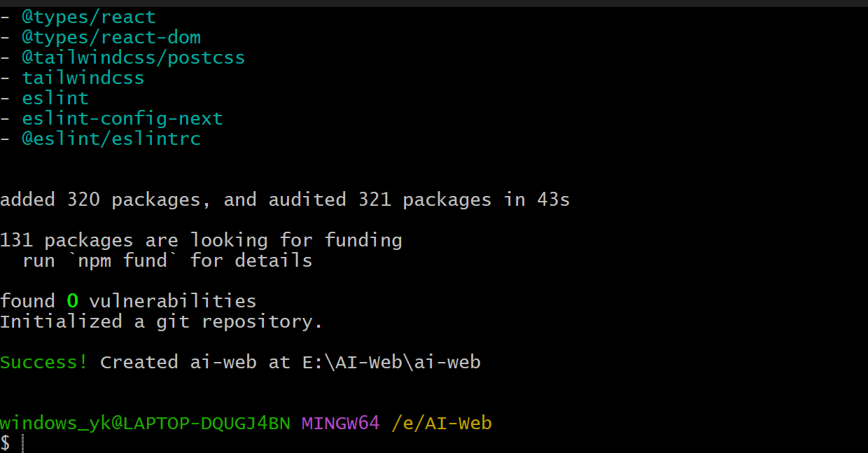Image resolution: width=868 pixels, height=453 pixels.
Task: Click the @tailwindcss/postcss package entry
Action: [x=122, y=57]
